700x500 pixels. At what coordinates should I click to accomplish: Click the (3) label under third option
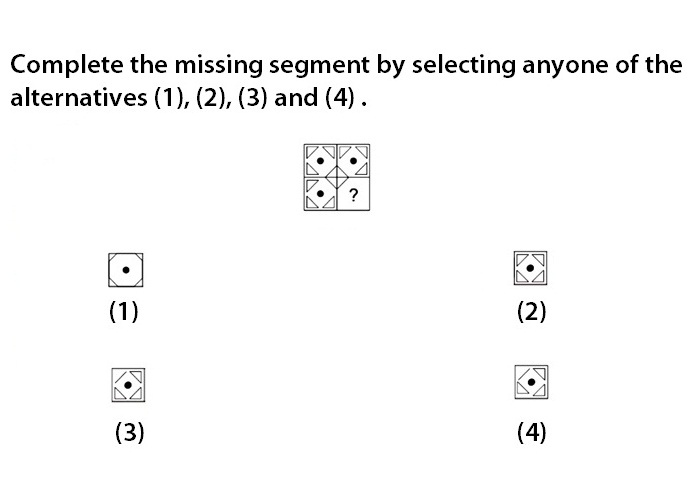pos(129,432)
